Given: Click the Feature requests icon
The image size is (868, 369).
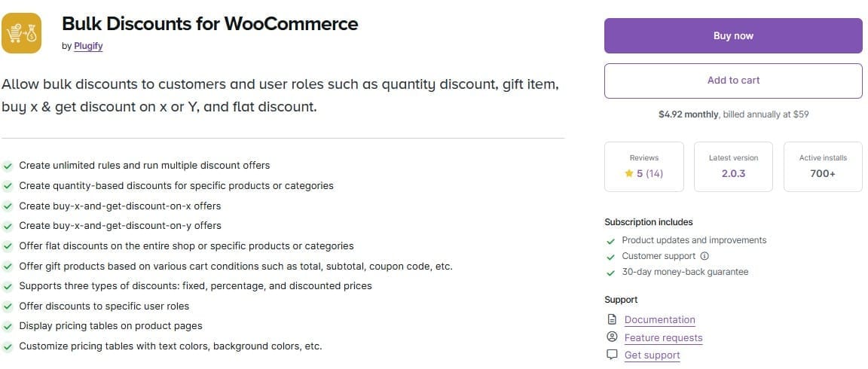Looking at the screenshot, I should tap(612, 337).
